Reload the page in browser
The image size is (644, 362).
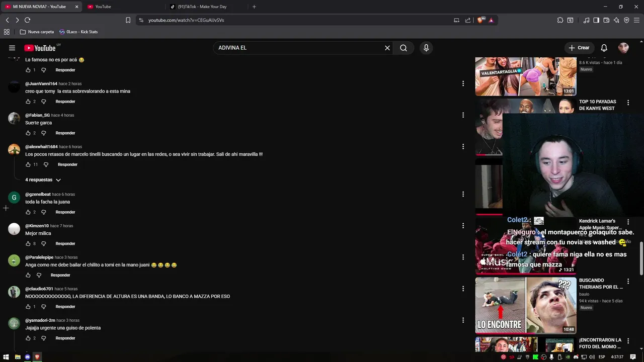click(27, 20)
